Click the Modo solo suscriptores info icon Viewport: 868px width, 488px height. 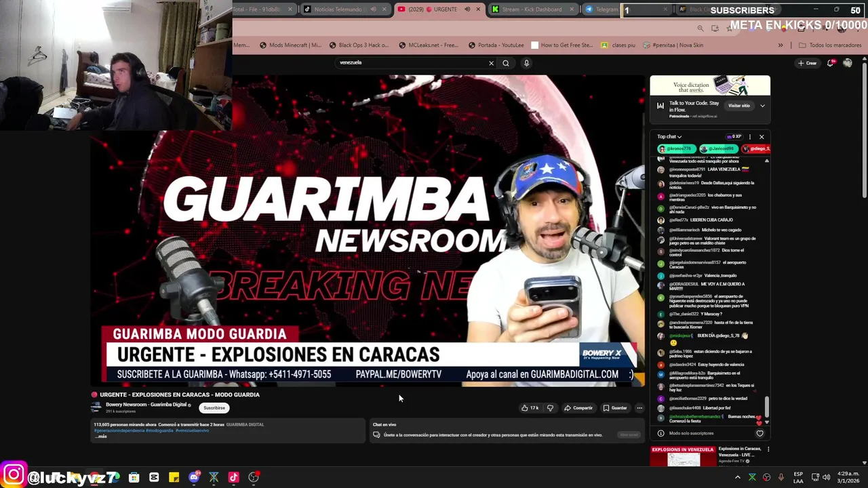tap(660, 433)
